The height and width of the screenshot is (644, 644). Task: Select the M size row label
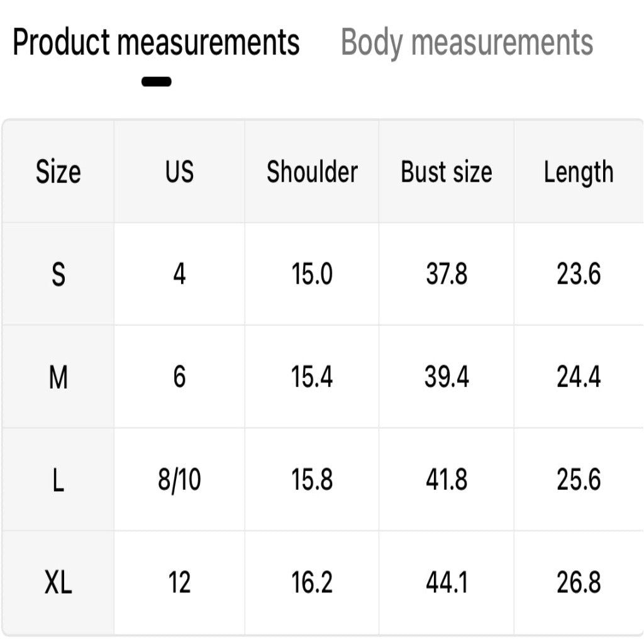click(x=58, y=377)
